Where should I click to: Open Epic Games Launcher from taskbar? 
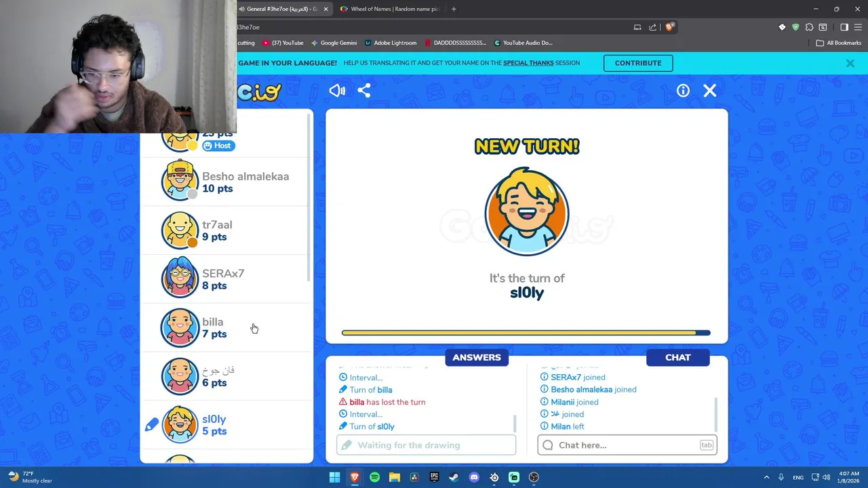coord(434,477)
